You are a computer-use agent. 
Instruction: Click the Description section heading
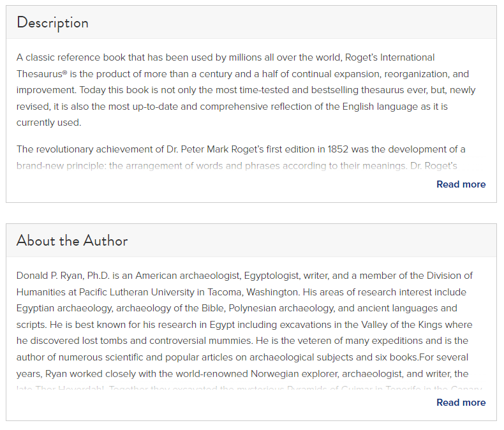(x=52, y=23)
